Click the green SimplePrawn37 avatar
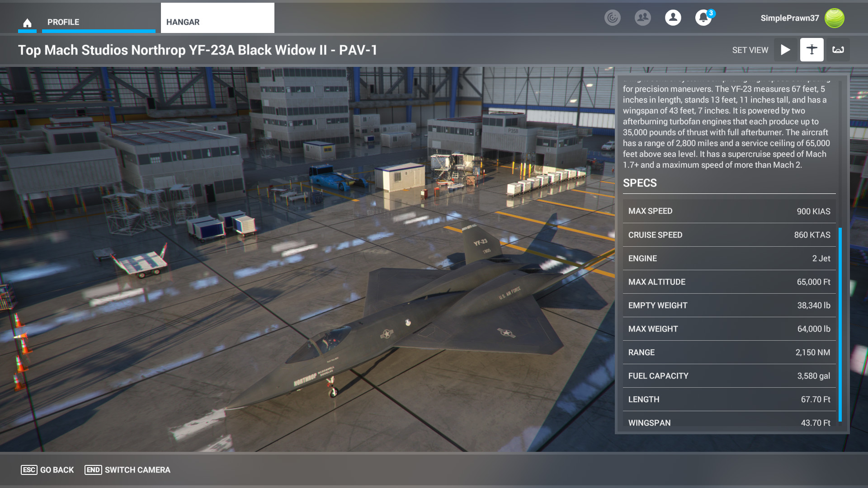The height and width of the screenshot is (488, 868). click(x=834, y=18)
